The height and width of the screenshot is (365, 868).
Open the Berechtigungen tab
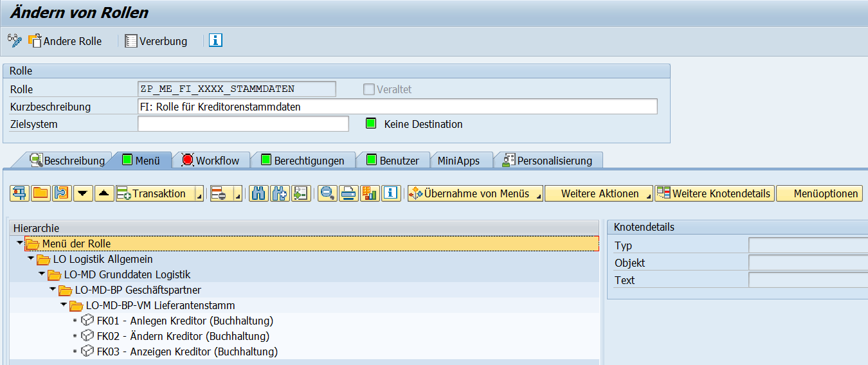[x=303, y=161]
